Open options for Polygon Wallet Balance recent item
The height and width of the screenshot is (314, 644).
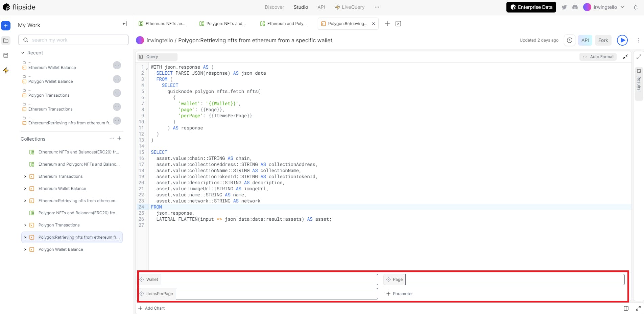point(117,79)
